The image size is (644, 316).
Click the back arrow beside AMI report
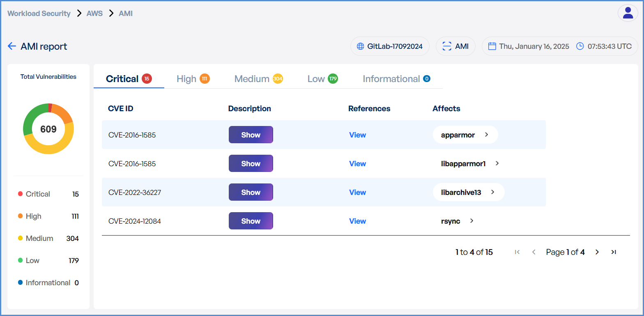click(12, 46)
